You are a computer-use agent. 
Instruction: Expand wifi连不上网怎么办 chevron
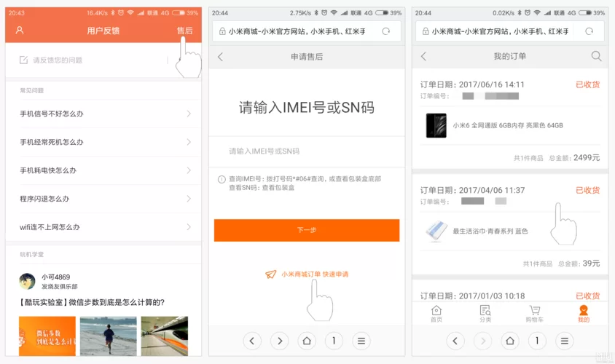189,227
